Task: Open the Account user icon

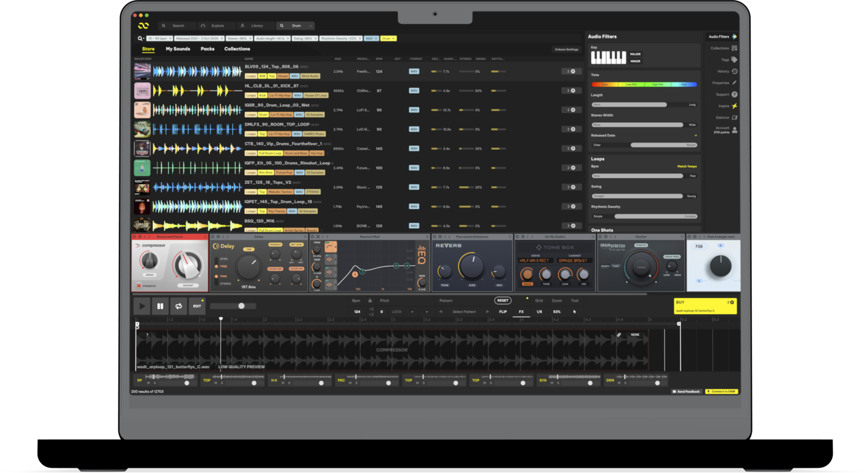Action: point(734,129)
